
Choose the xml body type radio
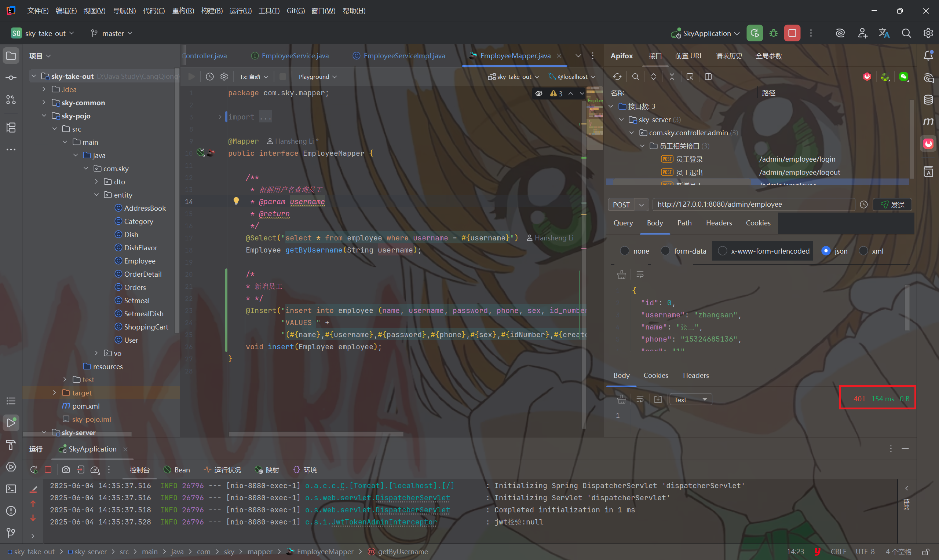[863, 251]
